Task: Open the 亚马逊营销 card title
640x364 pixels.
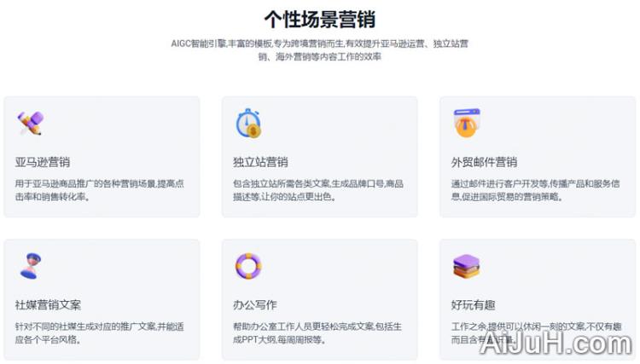Action: 43,162
